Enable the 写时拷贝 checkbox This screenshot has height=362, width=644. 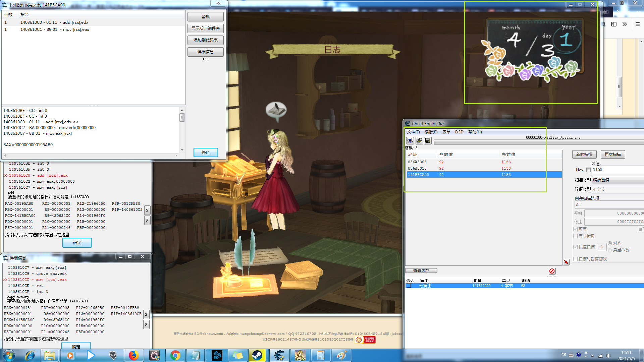pos(576,236)
